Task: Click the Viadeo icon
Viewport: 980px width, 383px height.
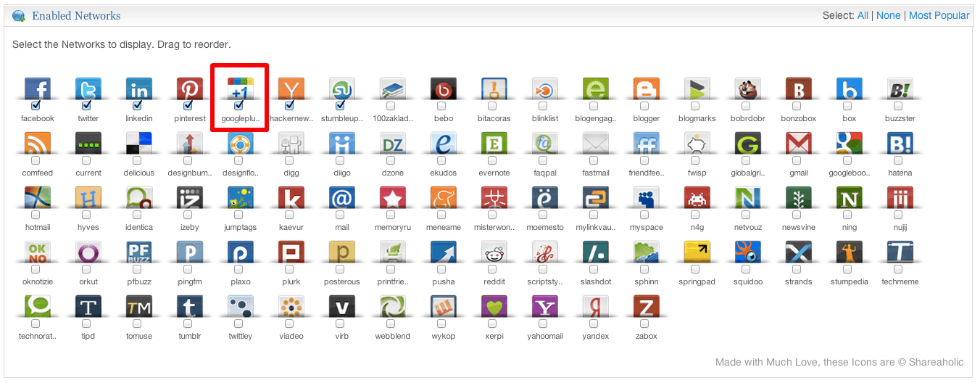Action: (x=291, y=308)
